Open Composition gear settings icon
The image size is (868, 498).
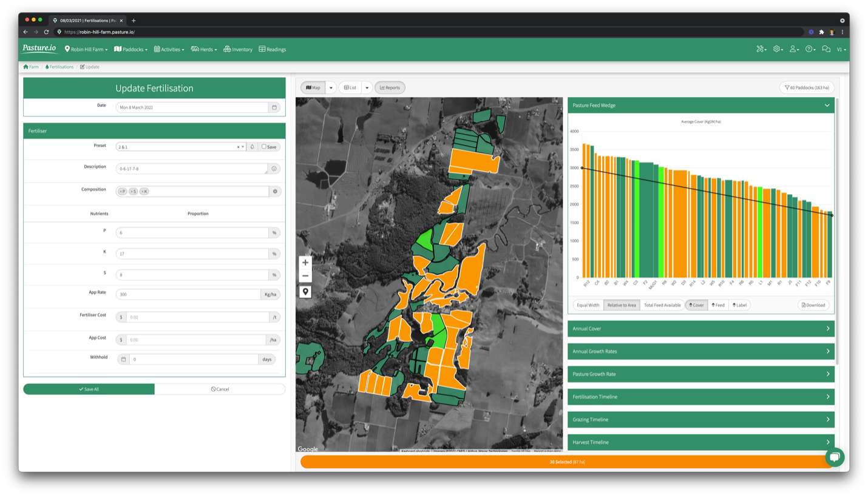(275, 191)
